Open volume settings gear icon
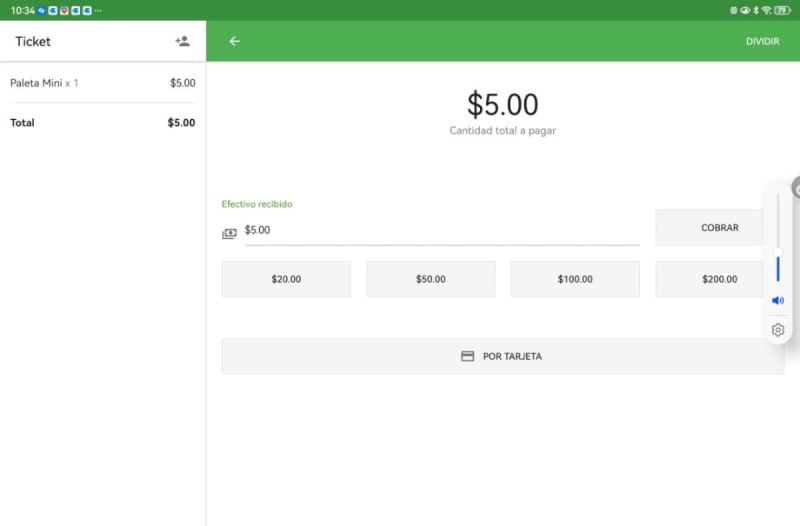This screenshot has width=800, height=526. coord(778,330)
